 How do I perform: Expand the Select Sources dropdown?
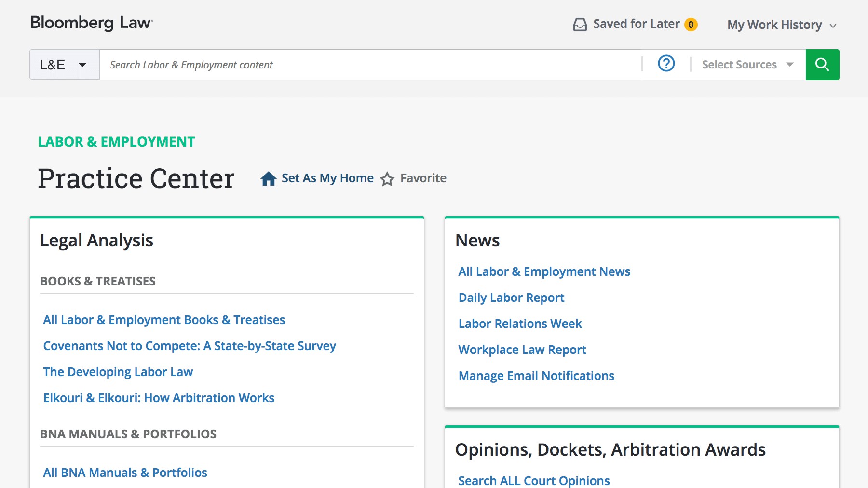(x=747, y=65)
